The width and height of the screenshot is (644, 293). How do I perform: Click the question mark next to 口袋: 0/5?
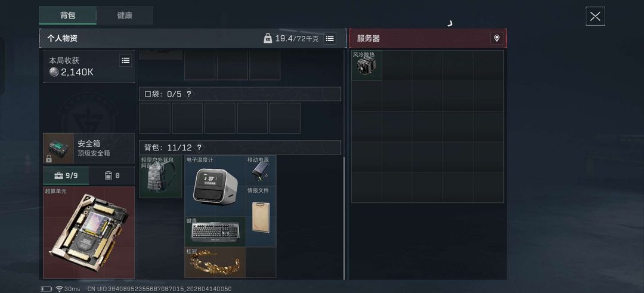coord(188,94)
